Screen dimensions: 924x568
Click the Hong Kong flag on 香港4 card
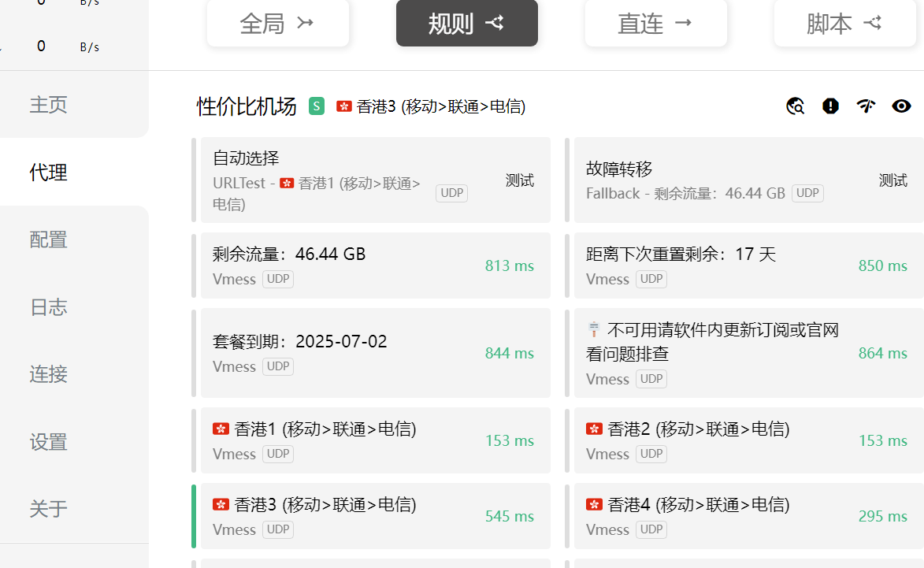pos(594,504)
